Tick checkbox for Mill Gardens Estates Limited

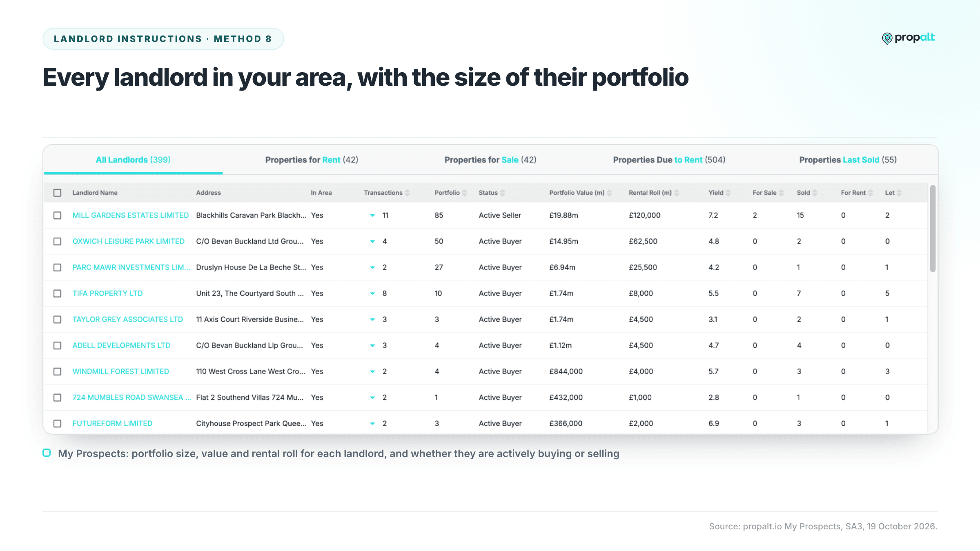pyautogui.click(x=58, y=215)
